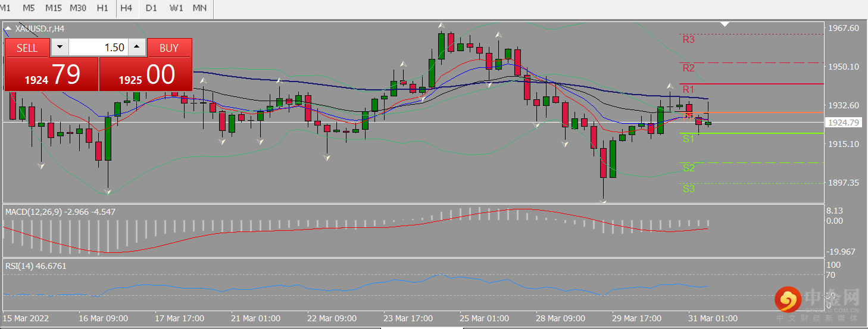Select the M15 timeframe button

point(54,8)
